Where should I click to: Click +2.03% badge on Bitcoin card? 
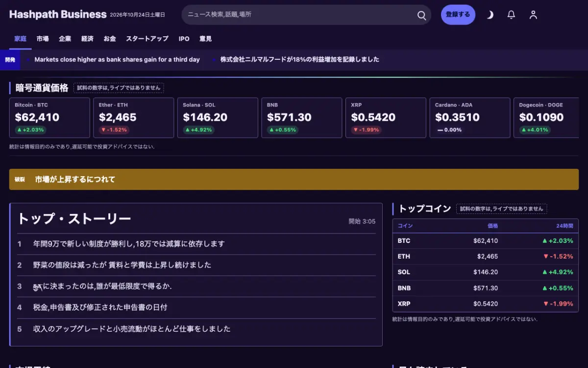click(30, 130)
